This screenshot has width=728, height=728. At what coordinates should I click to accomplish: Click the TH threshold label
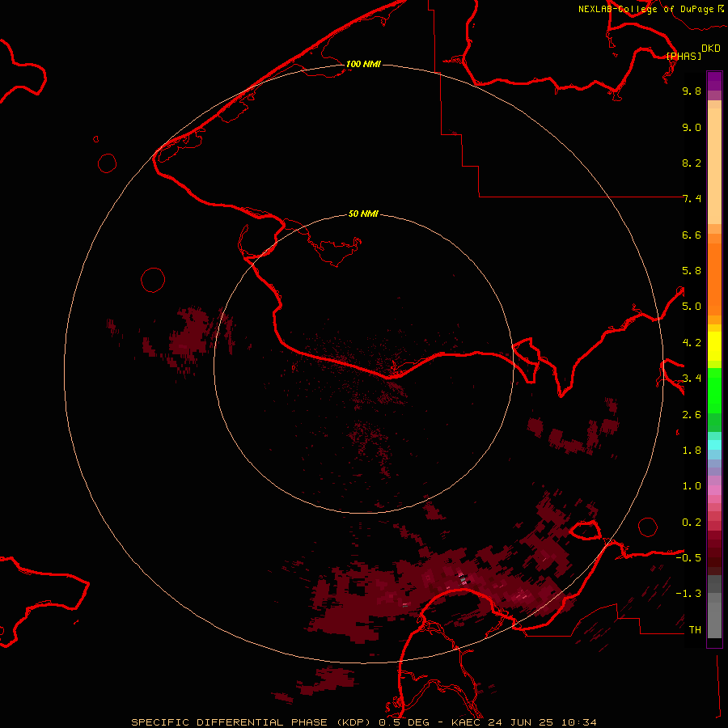tap(695, 630)
